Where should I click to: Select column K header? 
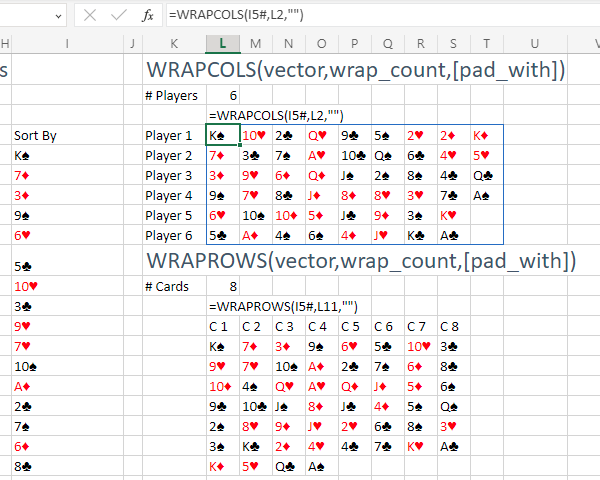coord(174,43)
